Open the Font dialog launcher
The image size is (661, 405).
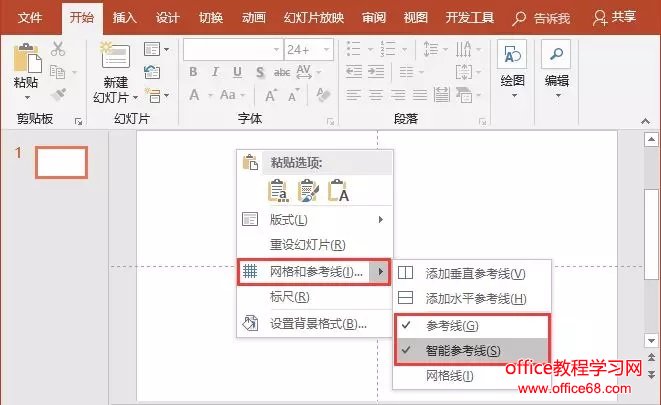click(330, 122)
